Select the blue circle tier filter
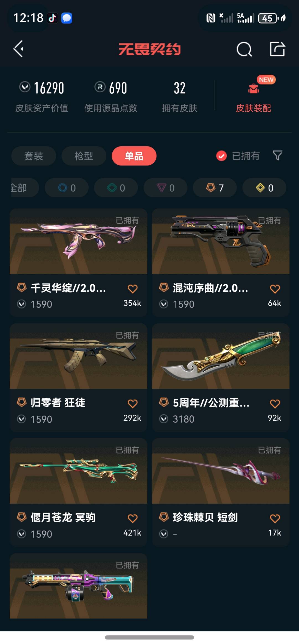Screen dimensions: 299x644 pos(67,188)
